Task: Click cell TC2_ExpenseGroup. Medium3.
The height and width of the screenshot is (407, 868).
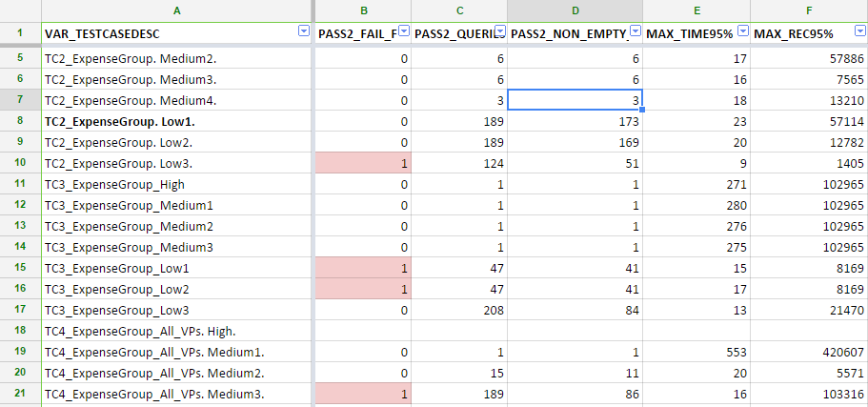Action: (x=177, y=79)
